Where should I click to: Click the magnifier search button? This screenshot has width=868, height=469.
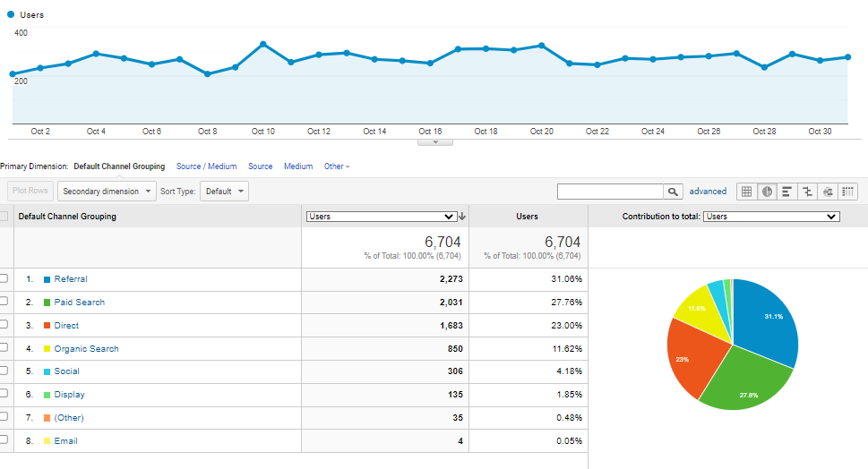[x=673, y=192]
